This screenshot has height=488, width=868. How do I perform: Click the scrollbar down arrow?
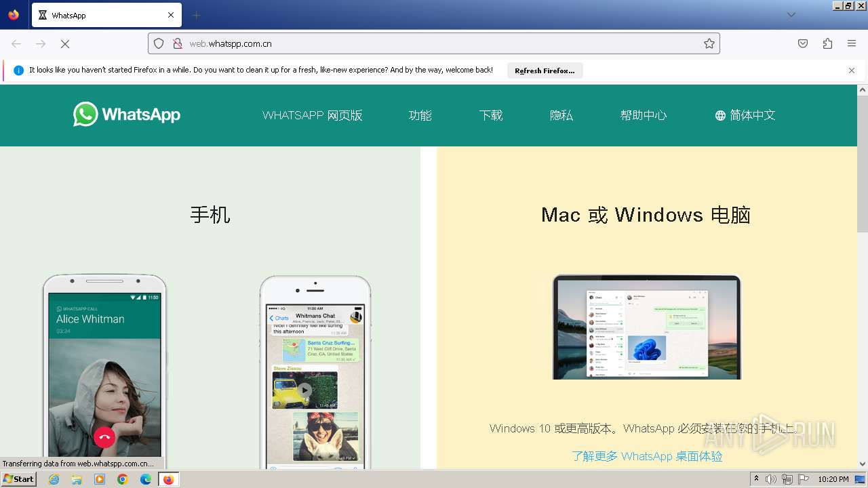point(863,464)
